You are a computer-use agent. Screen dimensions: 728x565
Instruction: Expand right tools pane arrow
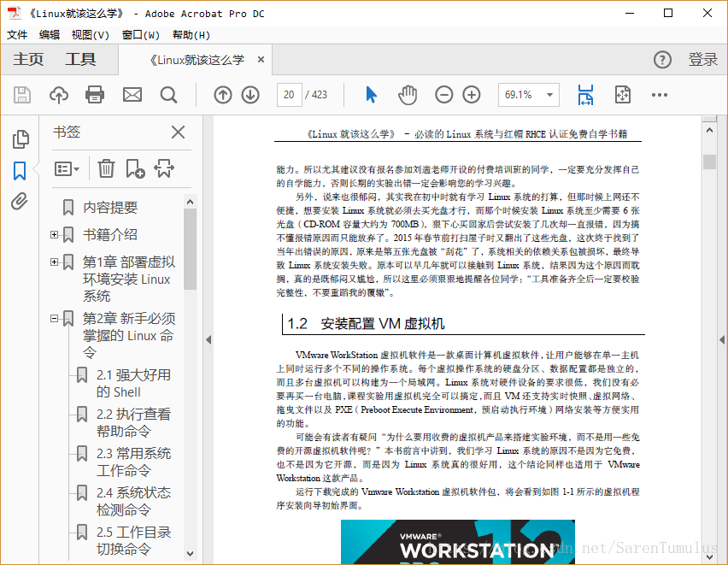tap(722, 339)
